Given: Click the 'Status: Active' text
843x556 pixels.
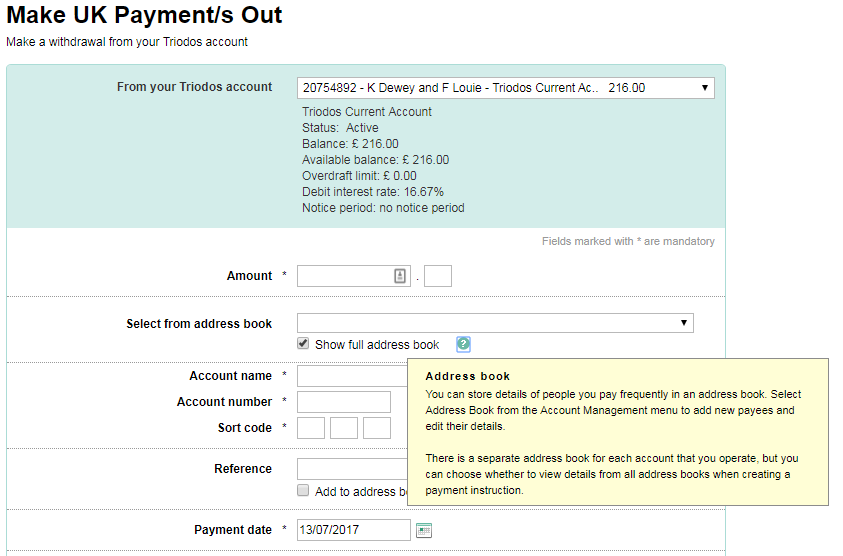Looking at the screenshot, I should tap(340, 128).
